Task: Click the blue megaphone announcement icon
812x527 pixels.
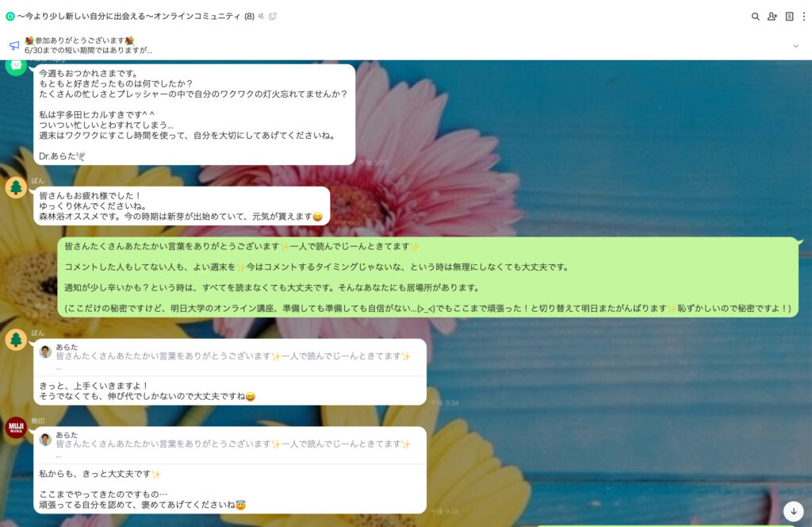Action: coord(14,45)
